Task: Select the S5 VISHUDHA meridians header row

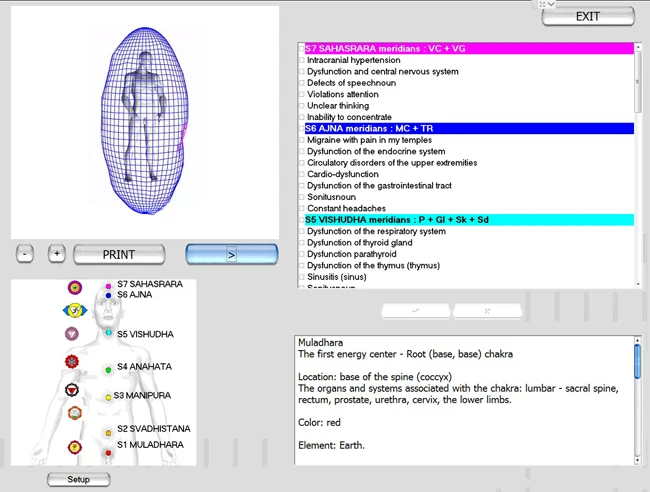Action: click(469, 220)
